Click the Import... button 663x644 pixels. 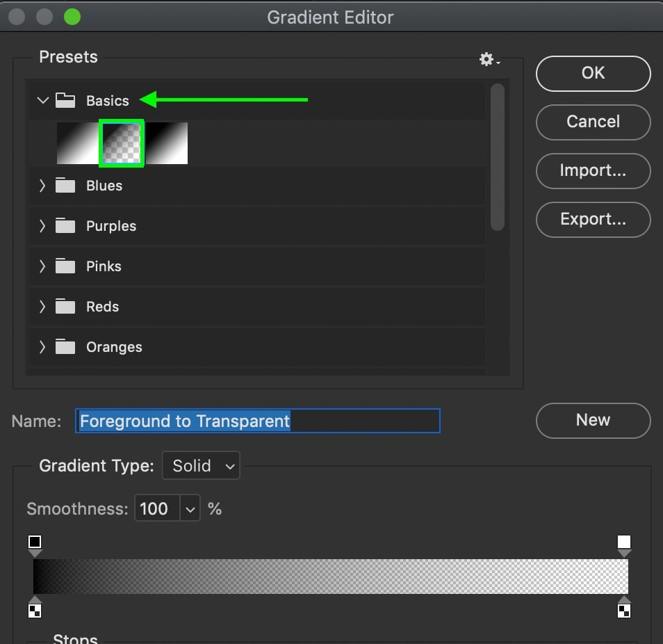(x=593, y=170)
